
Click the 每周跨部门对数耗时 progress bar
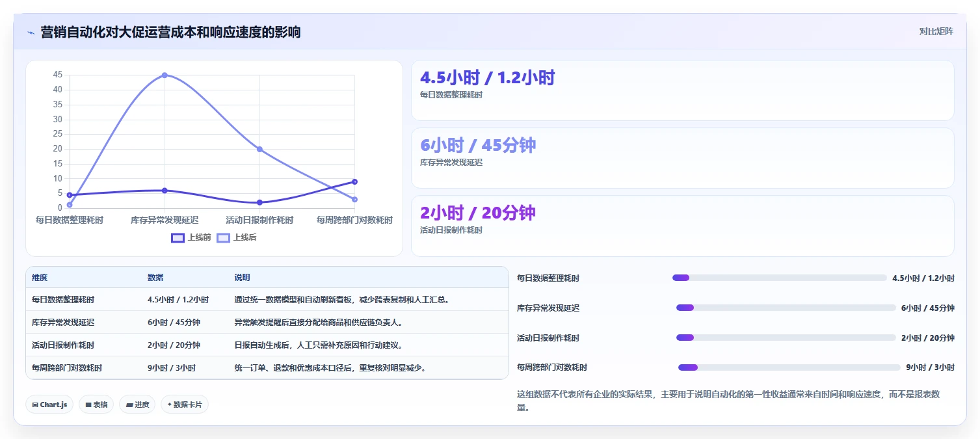(789, 367)
